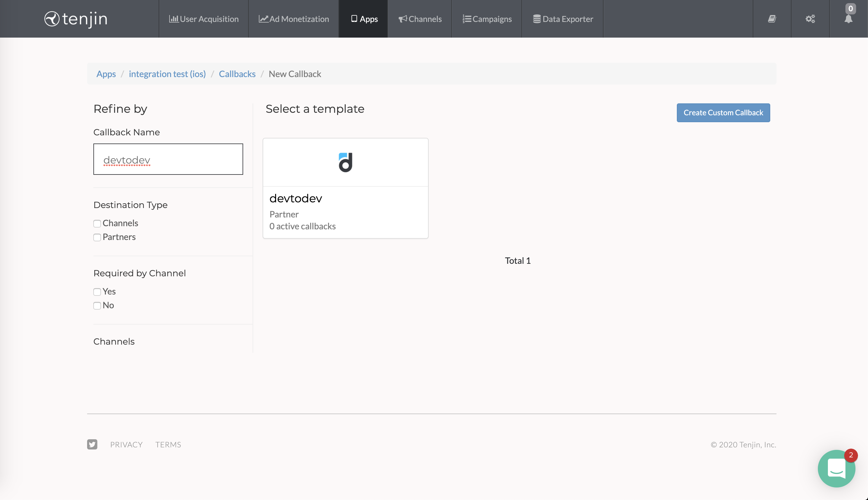Tick the No checkbox
868x500 pixels.
tap(97, 306)
